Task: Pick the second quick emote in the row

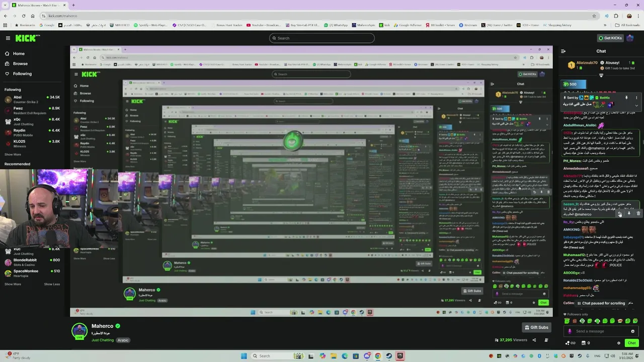Action: pyautogui.click(x=575, y=321)
